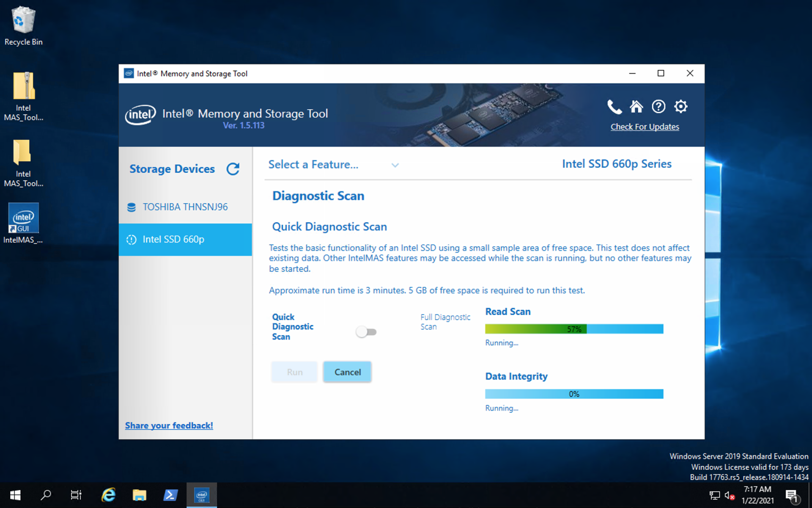Click the TOSHIBA THNSNJ96 disk icon

[132, 207]
